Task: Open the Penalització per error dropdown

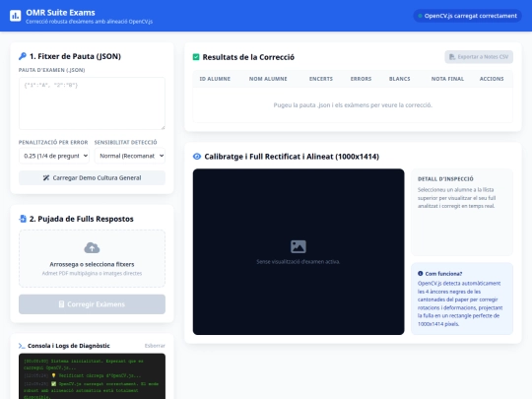Action: pos(54,156)
